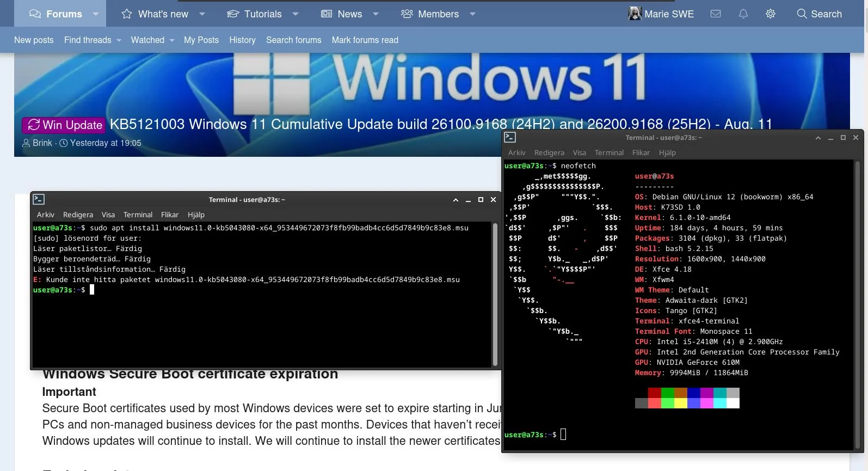
Task: Click Search forums link
Action: pyautogui.click(x=294, y=40)
